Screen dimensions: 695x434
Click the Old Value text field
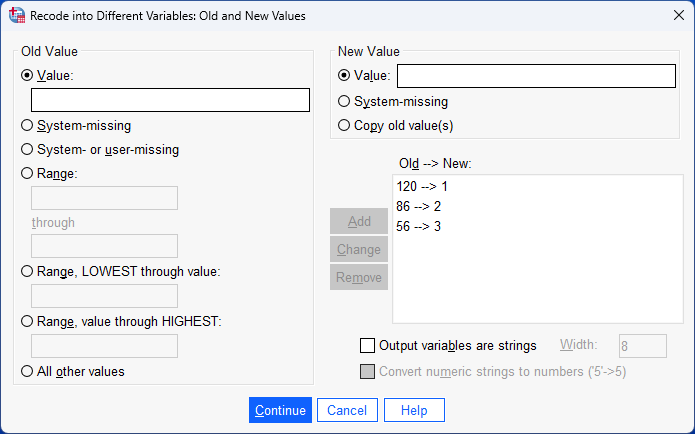[x=170, y=100]
